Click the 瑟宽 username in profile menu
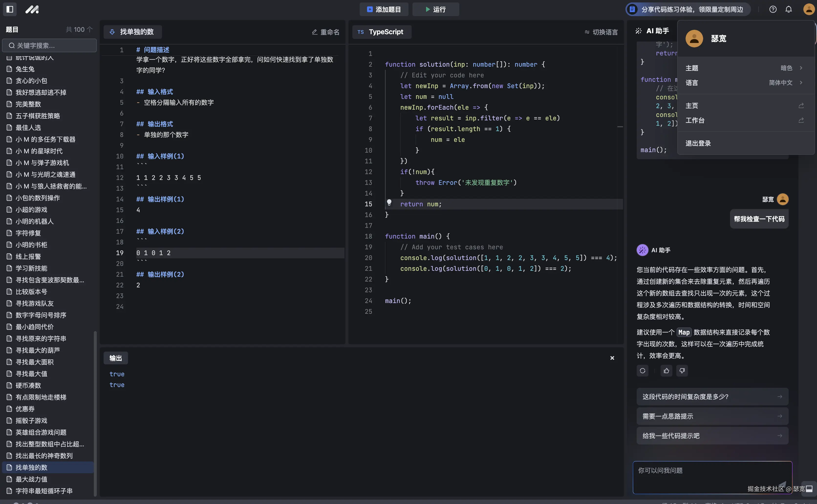Image resolution: width=817 pixels, height=504 pixels. 718,39
